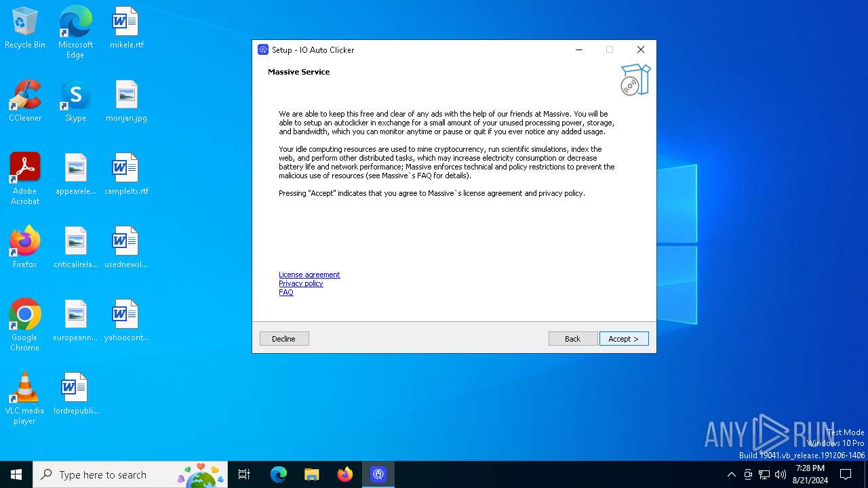Go Back in the IO Auto Clicker setup

573,339
